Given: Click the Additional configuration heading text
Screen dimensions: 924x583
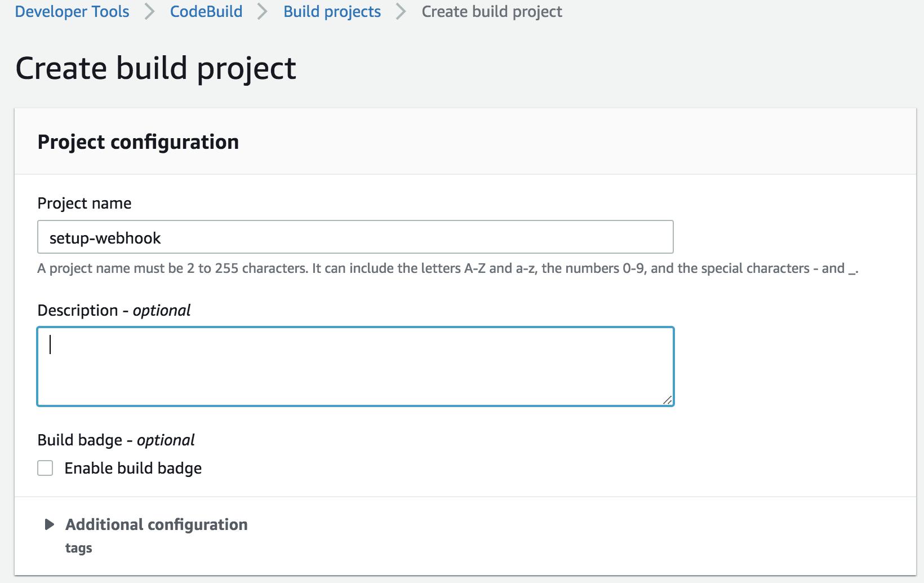Looking at the screenshot, I should (x=156, y=524).
